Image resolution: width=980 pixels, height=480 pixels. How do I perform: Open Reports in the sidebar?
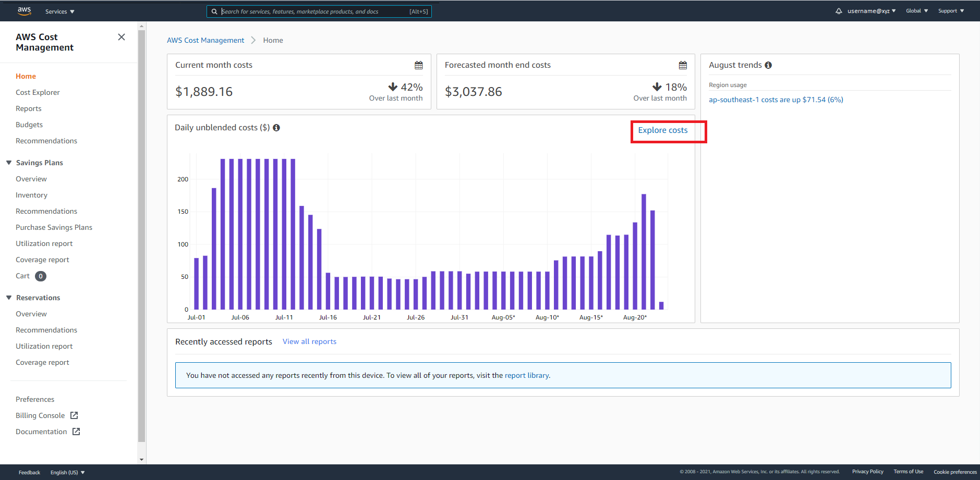pyautogui.click(x=29, y=108)
